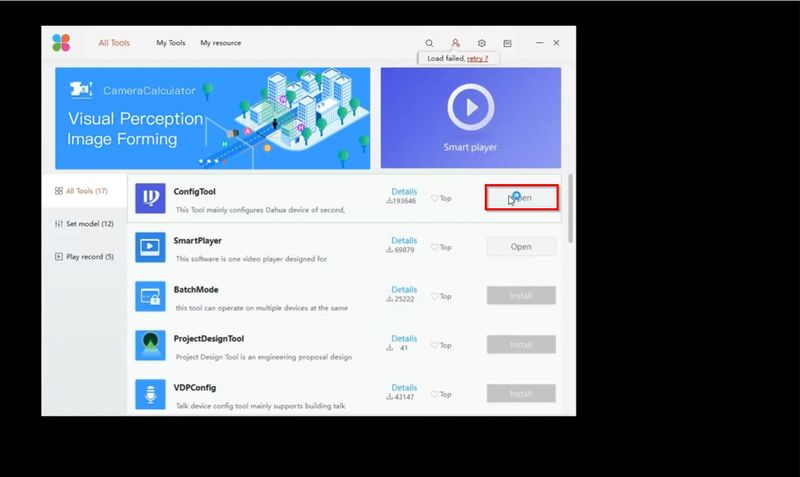This screenshot has height=477, width=800.
Task: View Details for ProjectDesignTool
Action: [x=404, y=338]
